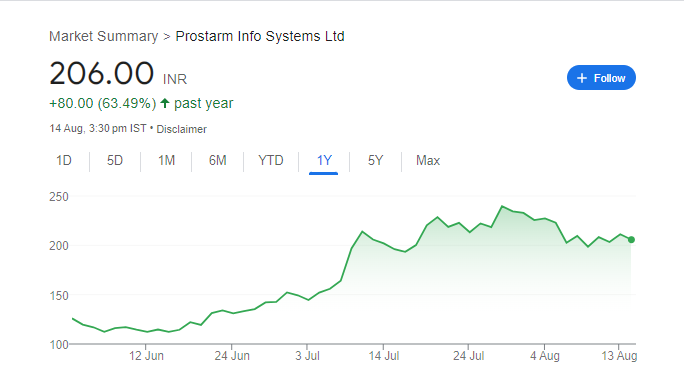Viewport: 684px width, 381px height.
Task: Click the 'past year' label
Action: click(x=204, y=103)
